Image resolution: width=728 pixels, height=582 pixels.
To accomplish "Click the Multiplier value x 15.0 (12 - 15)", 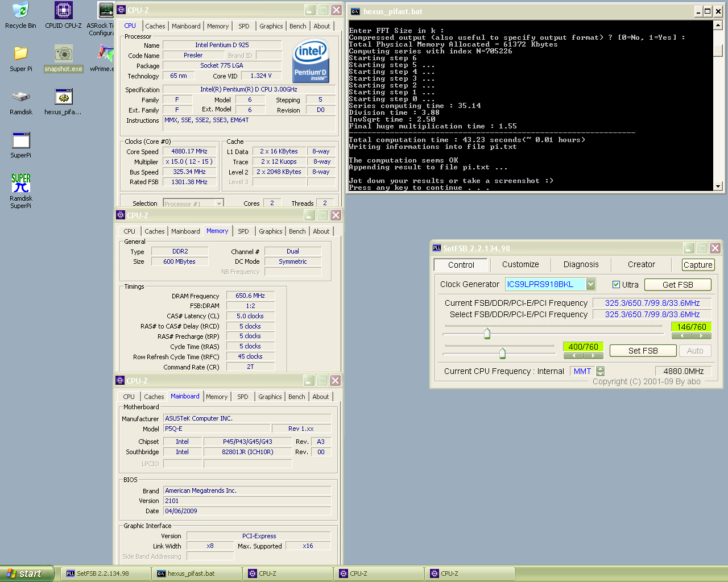I will click(189, 161).
